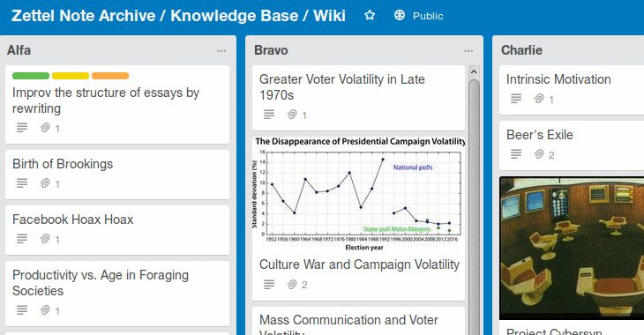Click description icon on Intrinsic Motivation card
644x335 pixels.
tap(516, 99)
